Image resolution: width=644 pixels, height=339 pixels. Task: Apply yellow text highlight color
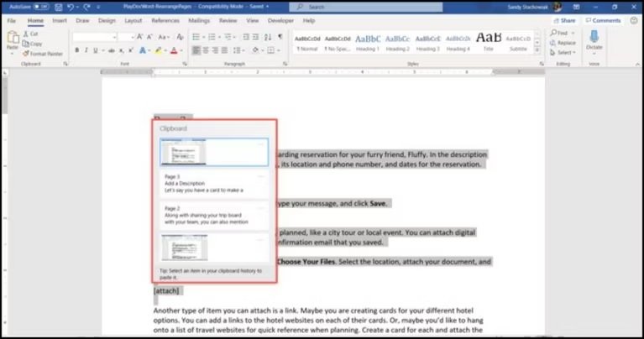158,50
